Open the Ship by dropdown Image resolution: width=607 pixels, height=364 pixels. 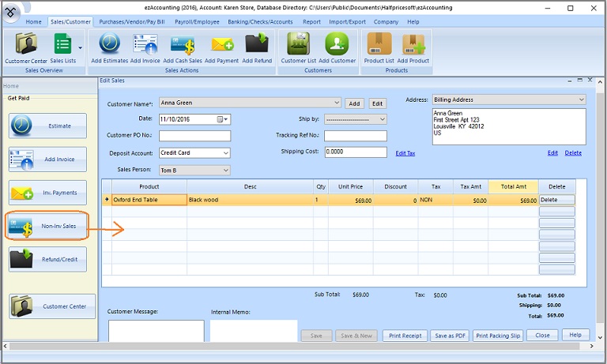(x=383, y=119)
